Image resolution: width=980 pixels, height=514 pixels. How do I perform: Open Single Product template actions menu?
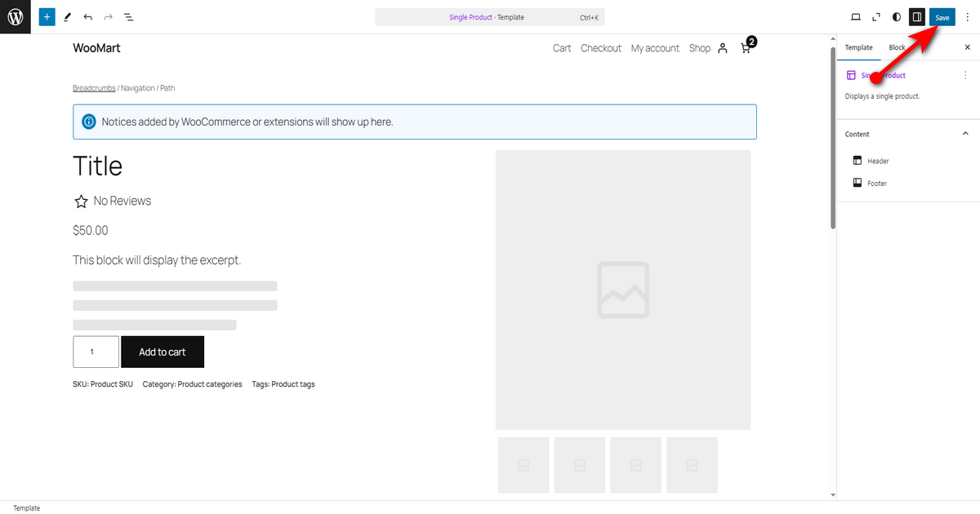[x=966, y=75]
